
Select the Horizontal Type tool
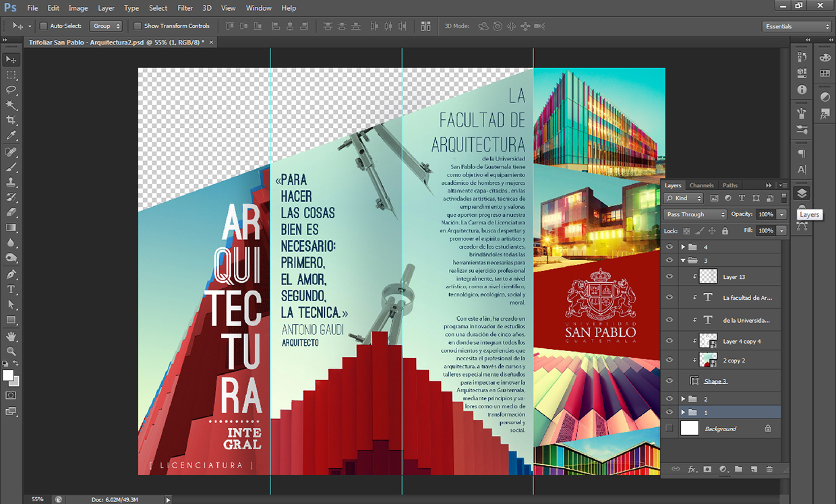point(11,290)
